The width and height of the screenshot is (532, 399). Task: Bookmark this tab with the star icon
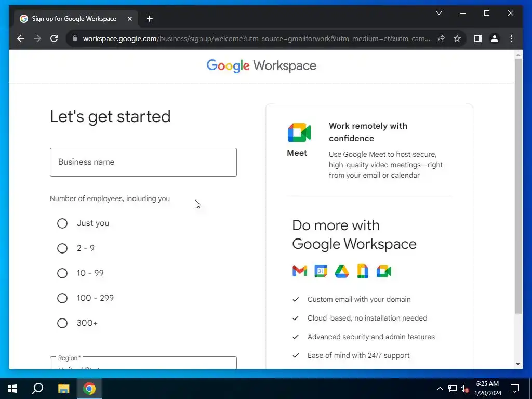coord(457,38)
